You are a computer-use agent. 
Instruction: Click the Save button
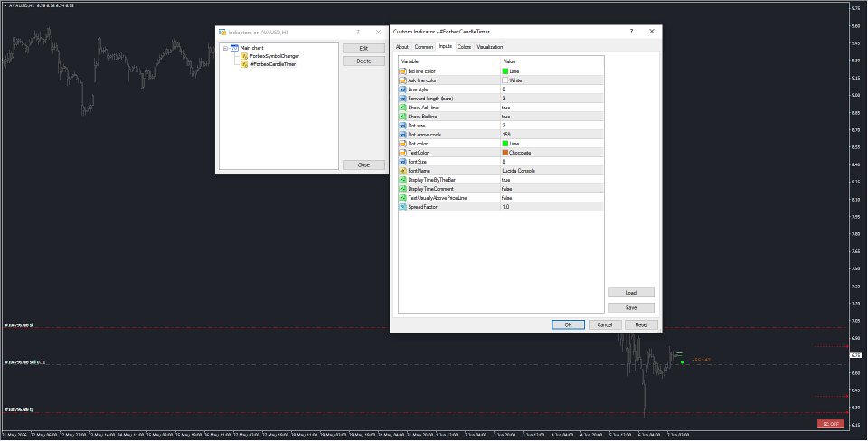click(630, 307)
